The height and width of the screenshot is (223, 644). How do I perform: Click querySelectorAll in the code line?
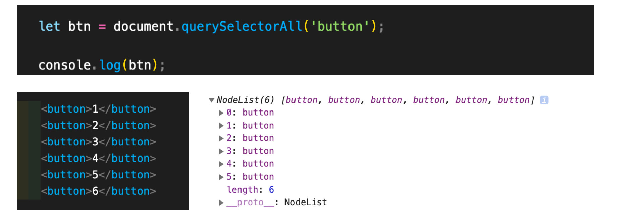pos(242,26)
